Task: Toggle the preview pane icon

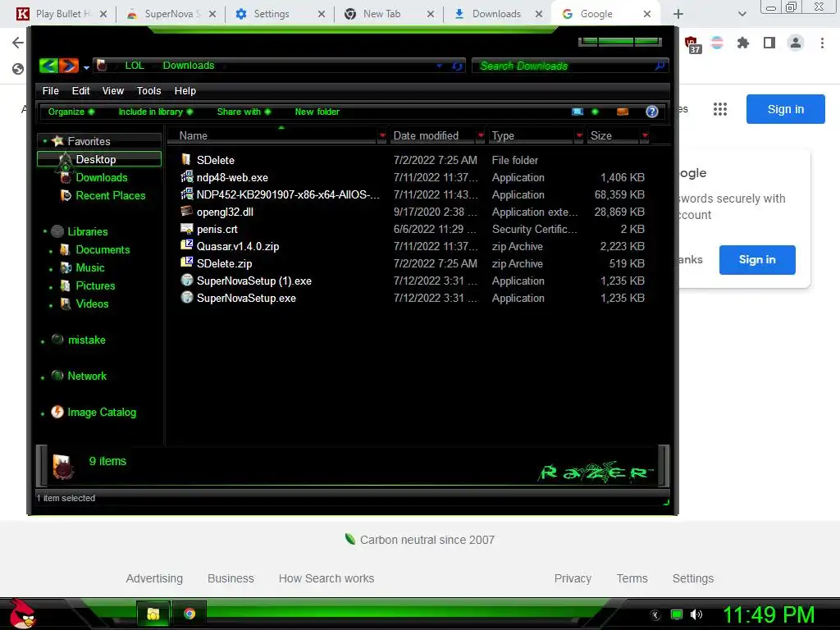Action: pyautogui.click(x=623, y=112)
